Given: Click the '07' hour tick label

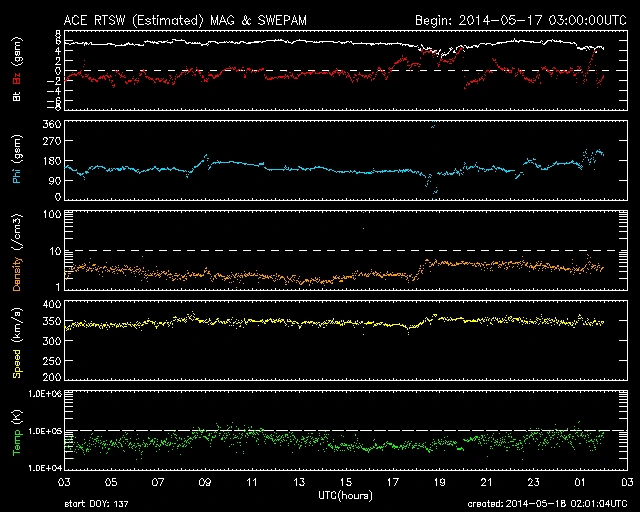Looking at the screenshot, I should [158, 482].
